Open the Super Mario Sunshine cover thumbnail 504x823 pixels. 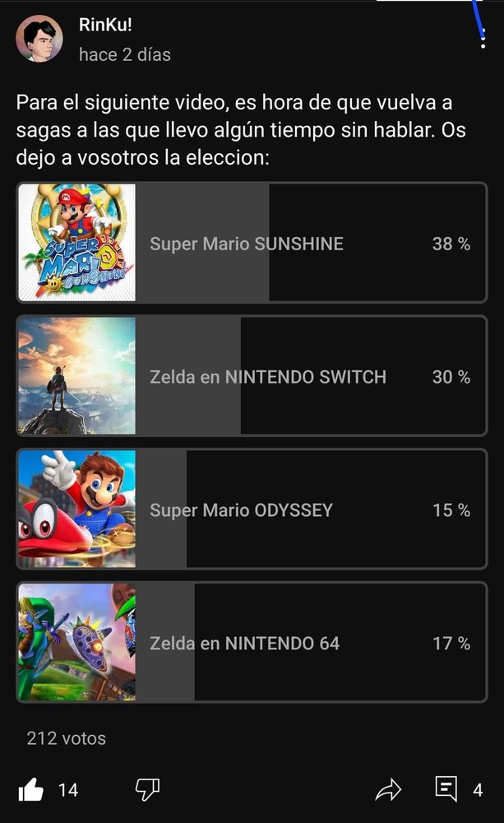(x=76, y=243)
